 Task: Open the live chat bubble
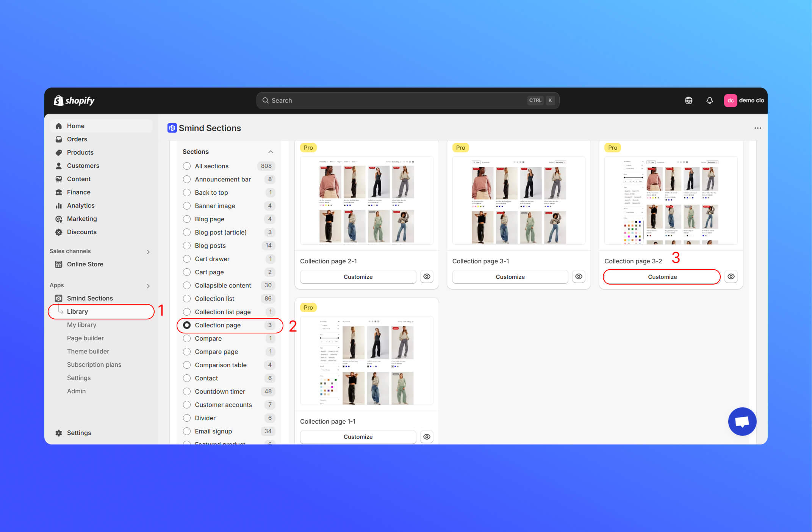(x=742, y=421)
